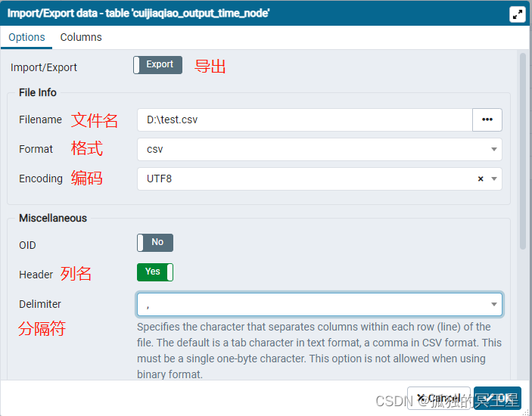Expand the Encoding dropdown arrow
The height and width of the screenshot is (416, 532).
coord(494,179)
